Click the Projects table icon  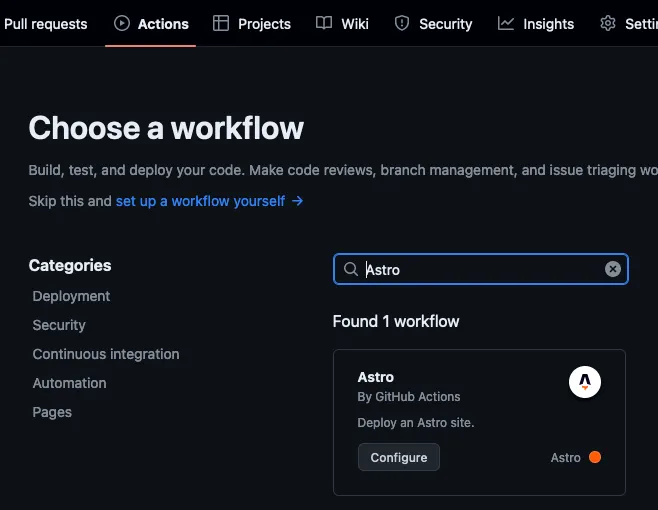point(221,23)
